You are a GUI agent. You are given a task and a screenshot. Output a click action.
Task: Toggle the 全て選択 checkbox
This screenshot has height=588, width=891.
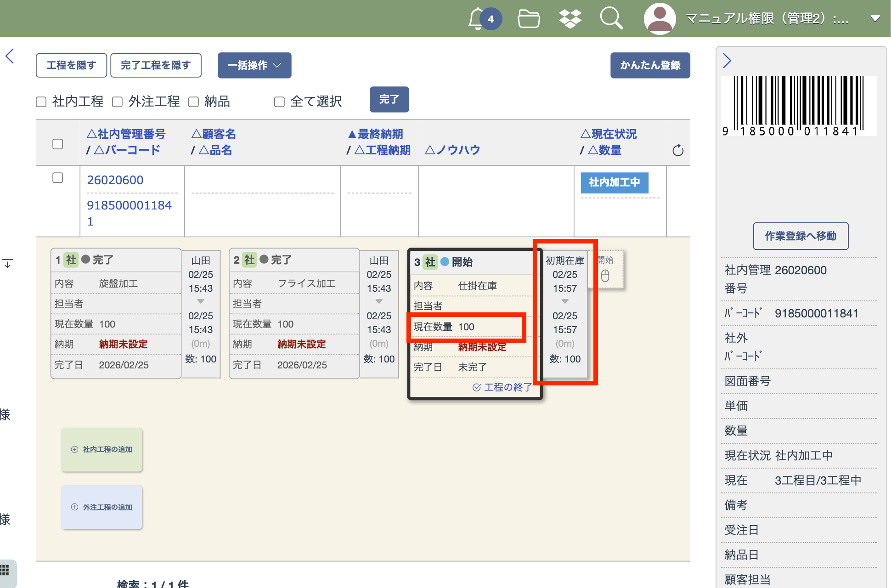click(279, 102)
